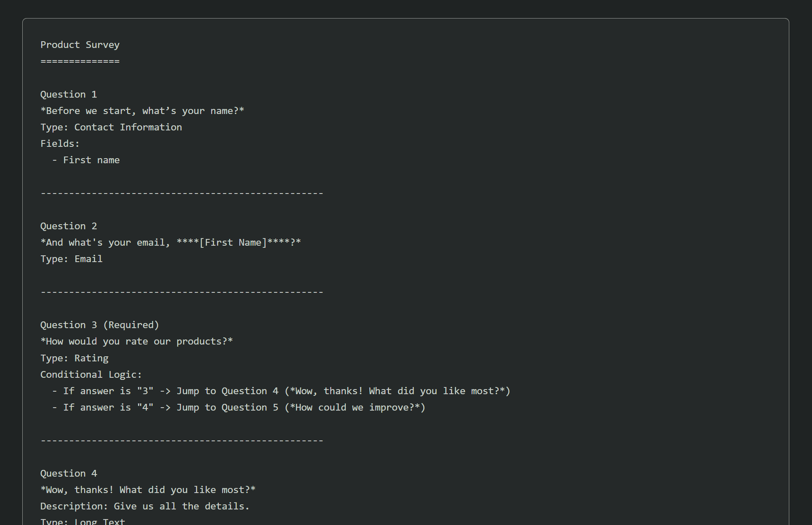Click the "Question 4" heading

click(x=69, y=474)
